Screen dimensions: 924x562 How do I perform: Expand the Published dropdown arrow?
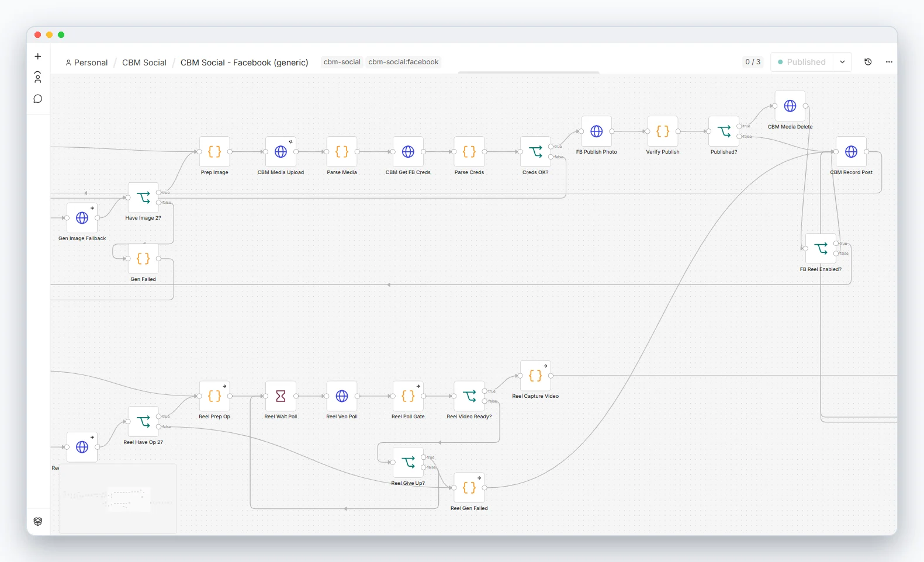(842, 62)
